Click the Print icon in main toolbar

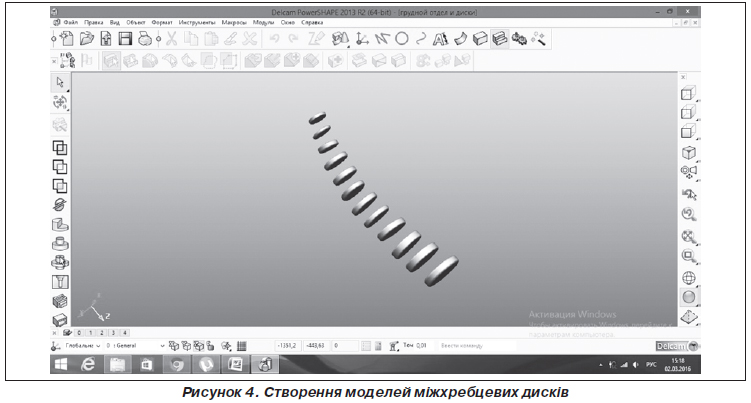[x=145, y=39]
